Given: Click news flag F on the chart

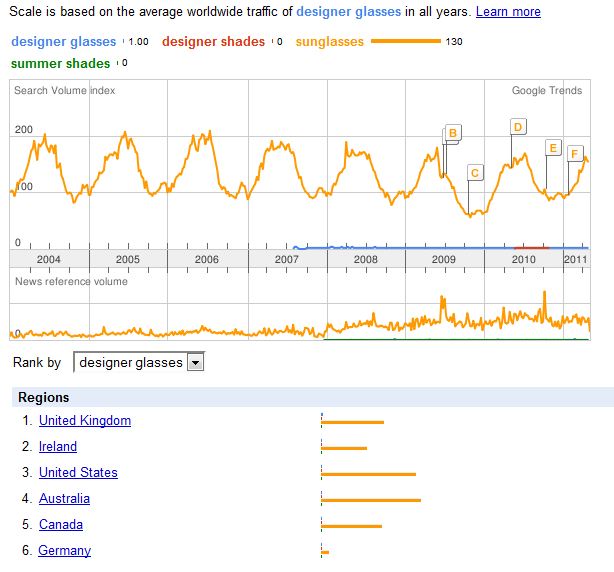Looking at the screenshot, I should click(575, 153).
